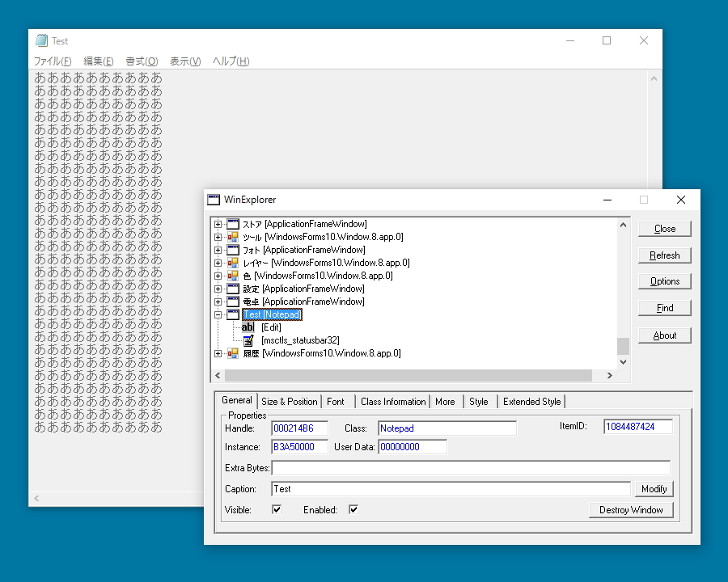
Task: Click the 設定 window icon in tree
Action: tap(233, 289)
